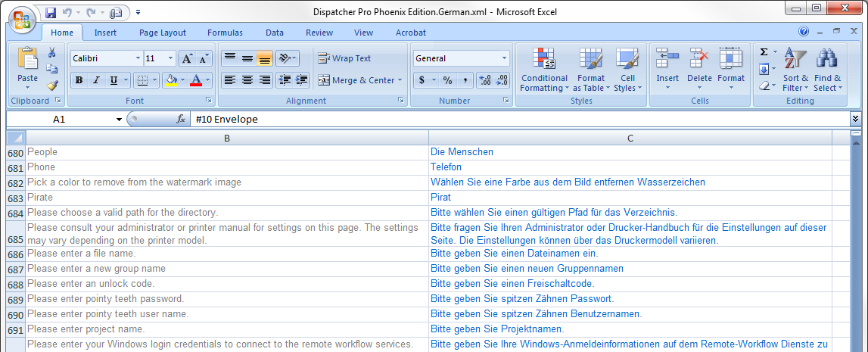Align text right
This screenshot has width=868, height=352.
(265, 80)
